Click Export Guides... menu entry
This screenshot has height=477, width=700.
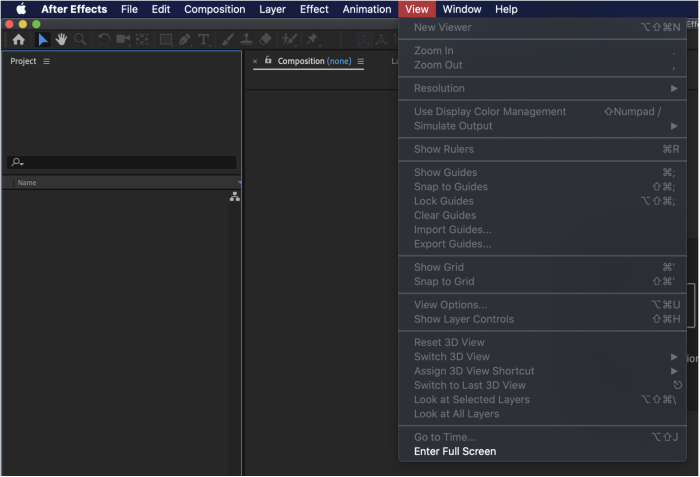(x=542, y=243)
